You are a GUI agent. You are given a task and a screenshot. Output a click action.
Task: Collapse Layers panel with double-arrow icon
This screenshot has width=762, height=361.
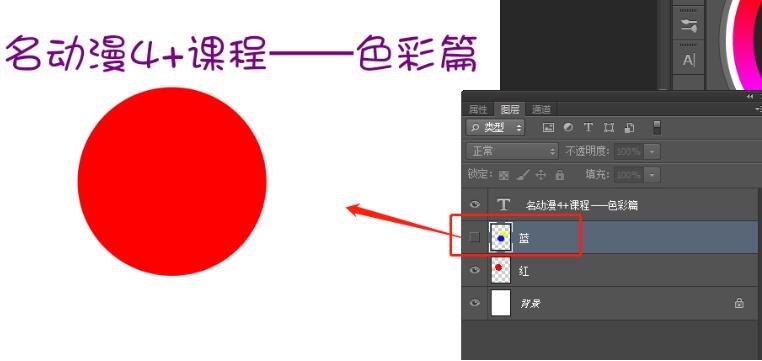(749, 96)
